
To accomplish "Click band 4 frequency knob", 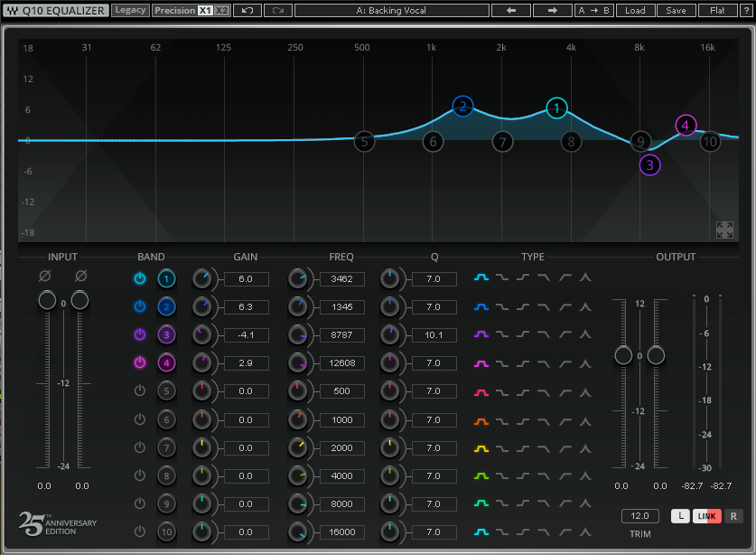I will click(x=297, y=363).
